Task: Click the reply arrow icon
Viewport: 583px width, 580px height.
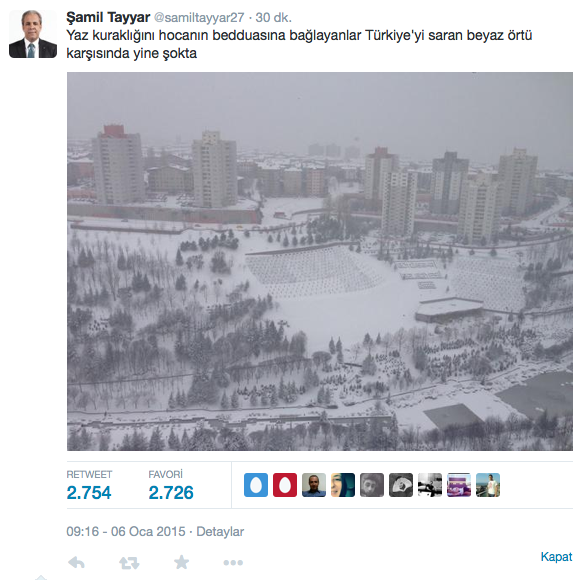Action: (x=77, y=563)
